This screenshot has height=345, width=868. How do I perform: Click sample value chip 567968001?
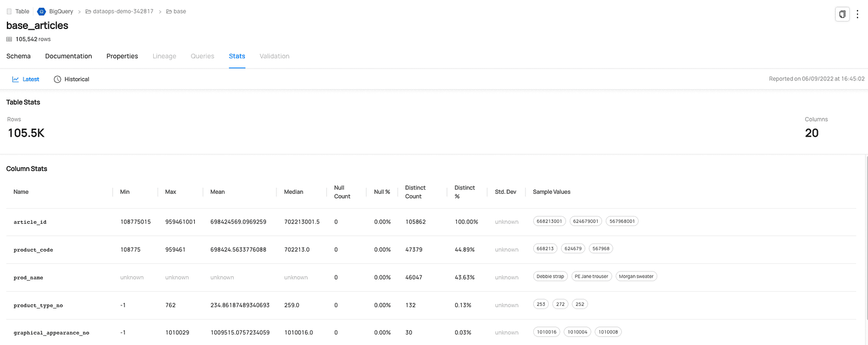click(622, 221)
